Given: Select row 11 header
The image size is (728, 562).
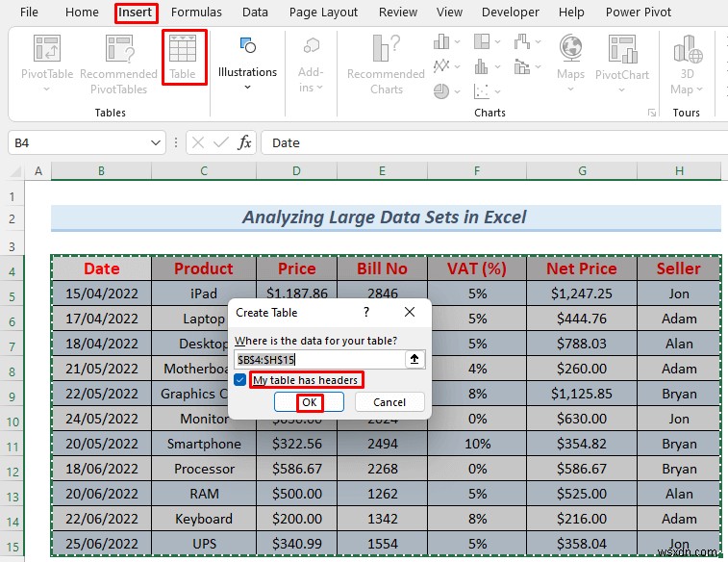Looking at the screenshot, I should coord(13,447).
